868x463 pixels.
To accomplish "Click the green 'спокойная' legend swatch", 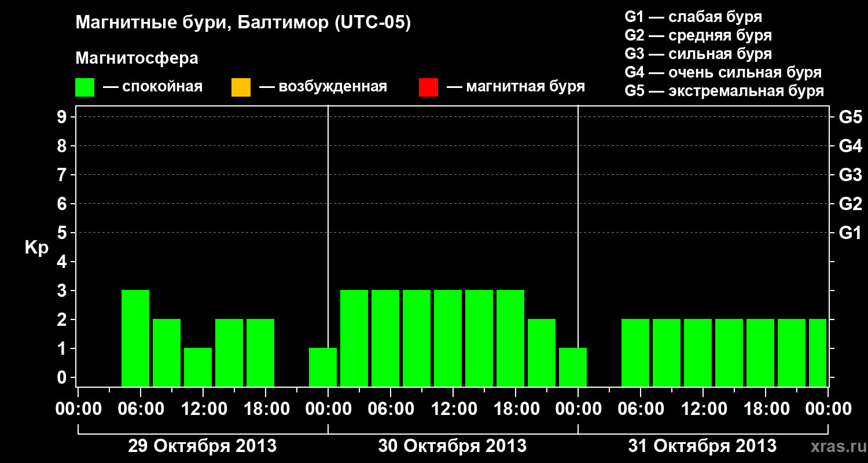I will (85, 87).
